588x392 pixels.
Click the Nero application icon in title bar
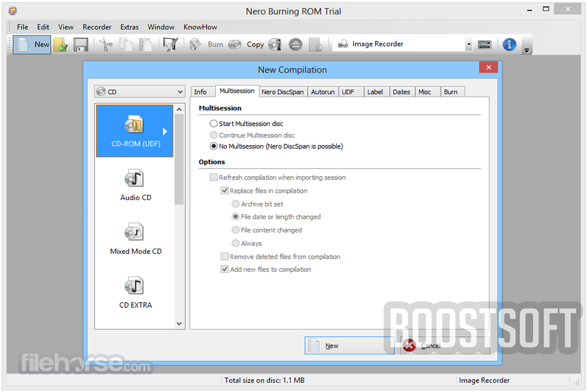(12, 11)
